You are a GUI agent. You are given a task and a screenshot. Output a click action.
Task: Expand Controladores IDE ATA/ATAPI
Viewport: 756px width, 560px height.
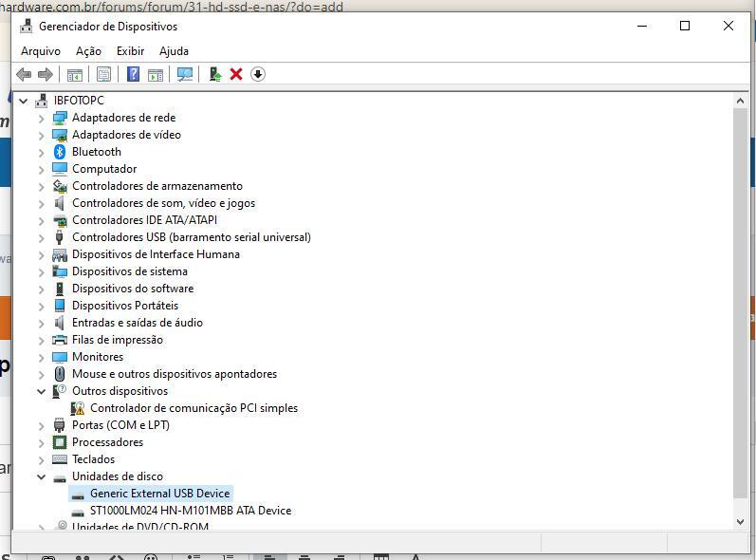(42, 221)
